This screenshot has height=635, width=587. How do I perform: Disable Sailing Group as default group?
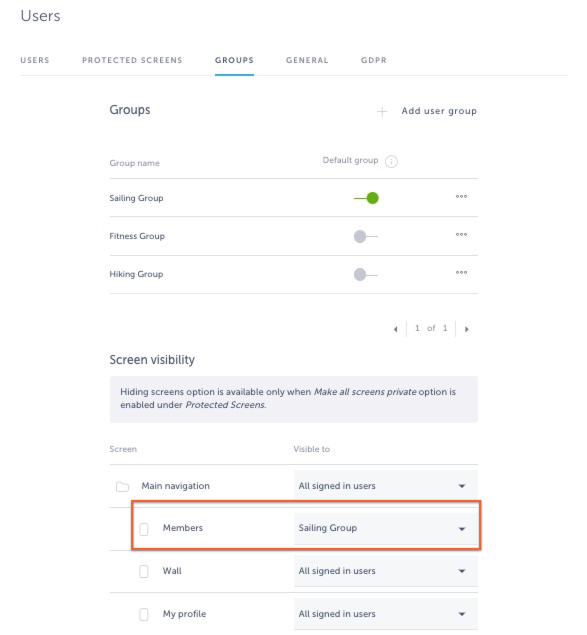(366, 198)
